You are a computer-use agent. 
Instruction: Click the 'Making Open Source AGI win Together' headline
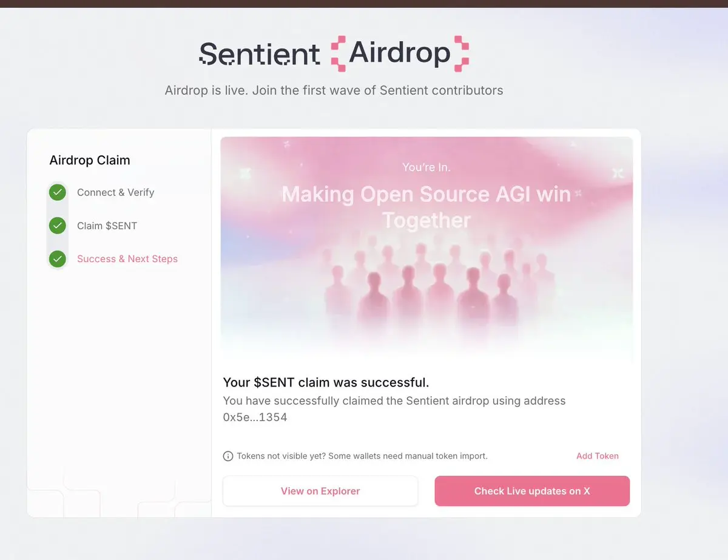click(x=426, y=207)
